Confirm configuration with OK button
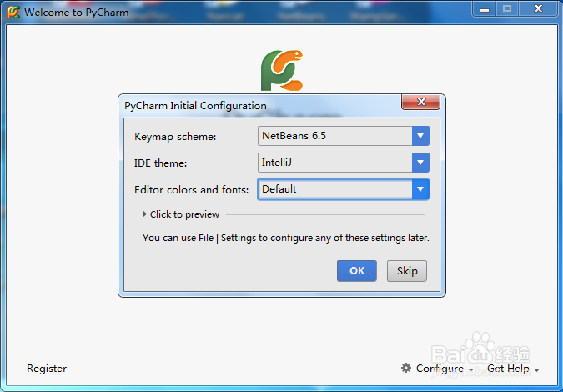The width and height of the screenshot is (563, 392). pos(356,271)
